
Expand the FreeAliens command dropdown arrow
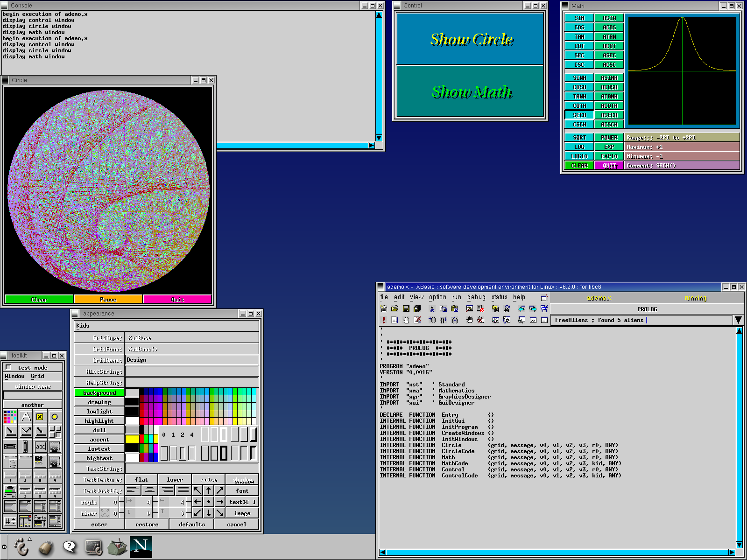738,320
